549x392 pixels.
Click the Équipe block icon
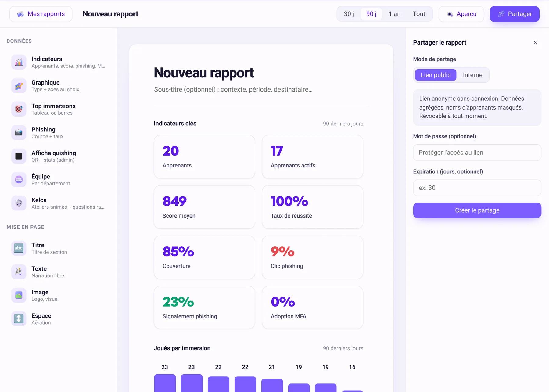point(19,180)
